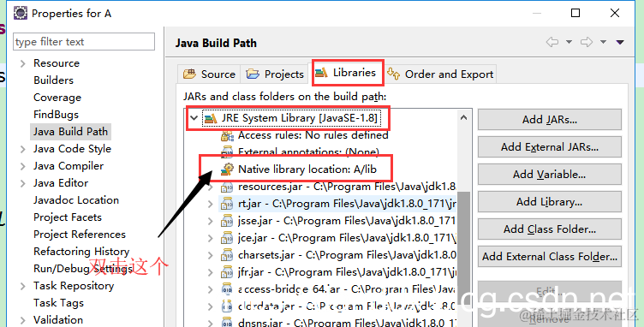This screenshot has width=644, height=327.
Task: Click the Source tab folder icon
Action: coord(190,74)
